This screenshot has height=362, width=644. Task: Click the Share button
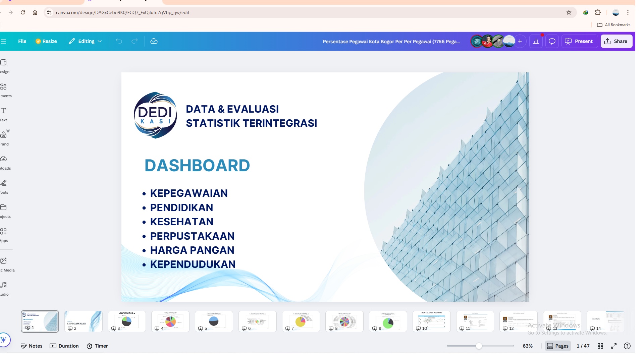click(x=616, y=41)
